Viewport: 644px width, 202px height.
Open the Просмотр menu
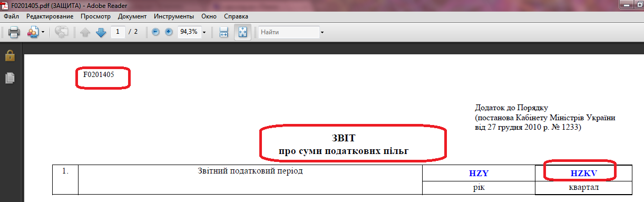(x=95, y=16)
